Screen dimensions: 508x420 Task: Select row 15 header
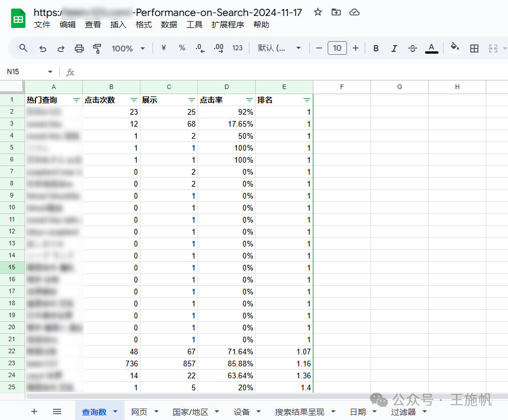click(12, 268)
